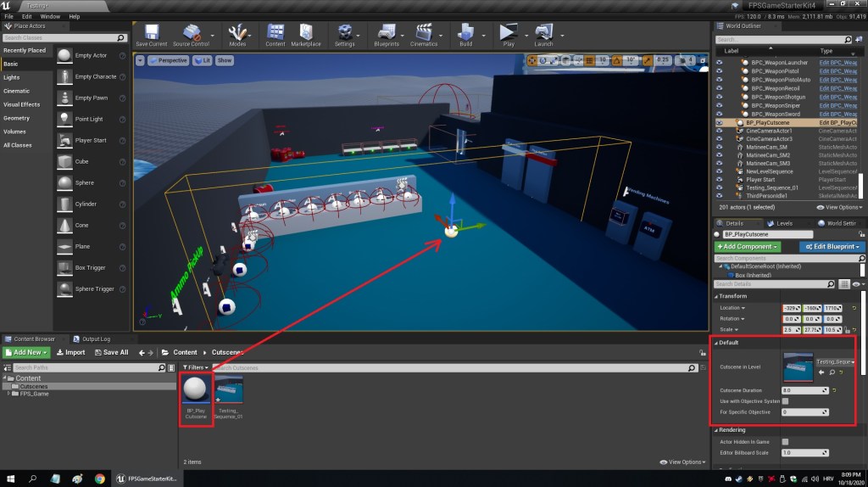Enable Use with Objective System checkbox
The height and width of the screenshot is (487, 868).
click(786, 401)
